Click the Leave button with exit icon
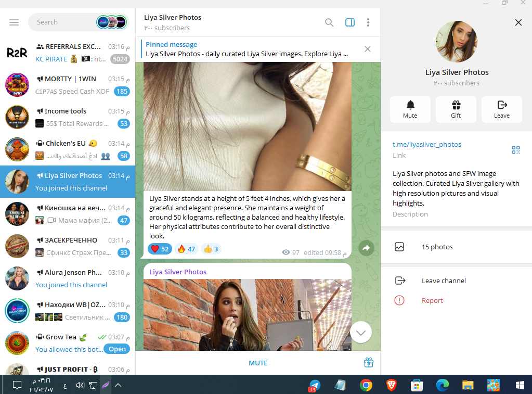 (502, 109)
